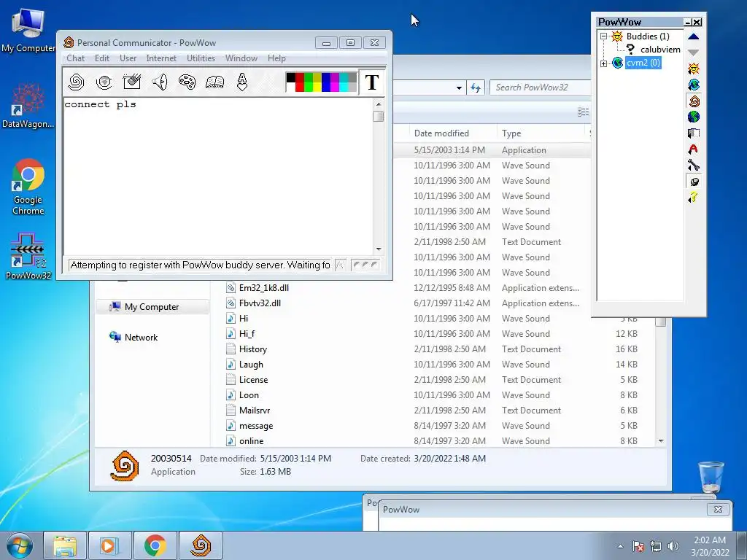Open the whiteboard eraser-and-board tool
The width and height of the screenshot is (747, 560).
131,82
